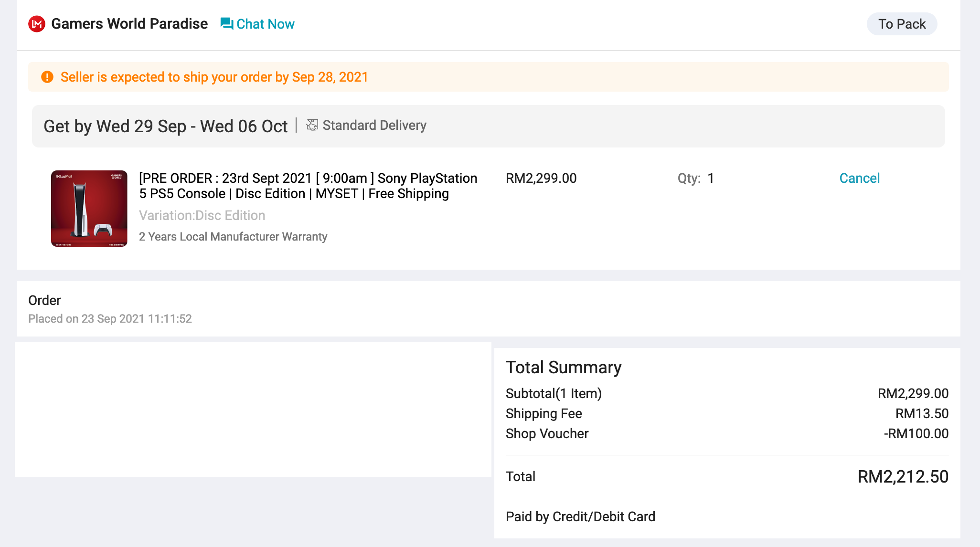Click the Variation: Disc Edition text
Image resolution: width=980 pixels, height=547 pixels.
coord(202,215)
